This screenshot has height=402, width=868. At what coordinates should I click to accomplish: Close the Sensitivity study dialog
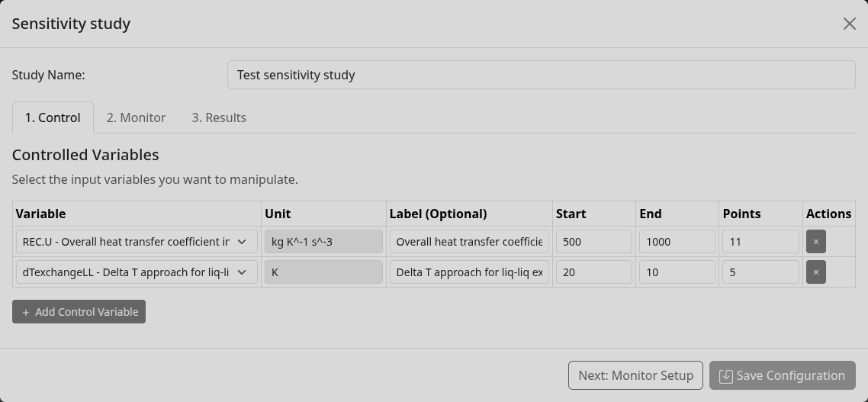[849, 24]
